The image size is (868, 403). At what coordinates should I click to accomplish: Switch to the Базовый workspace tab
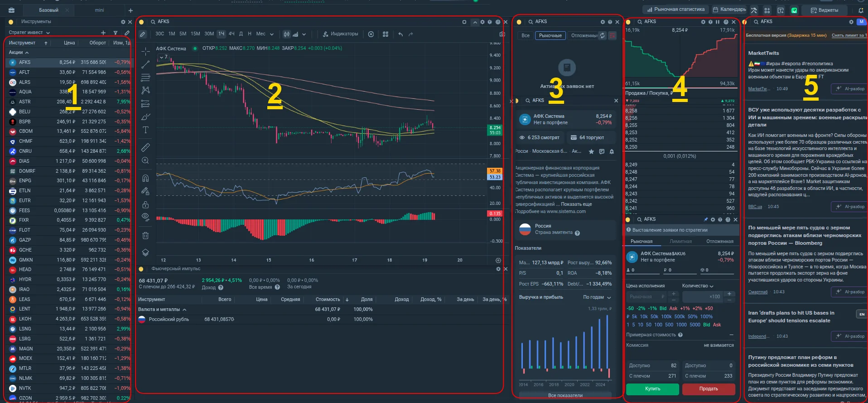49,10
